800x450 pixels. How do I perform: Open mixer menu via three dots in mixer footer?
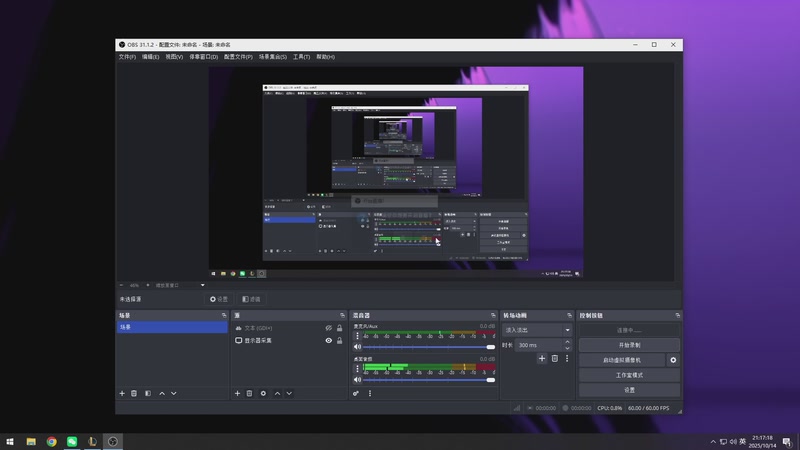[370, 393]
